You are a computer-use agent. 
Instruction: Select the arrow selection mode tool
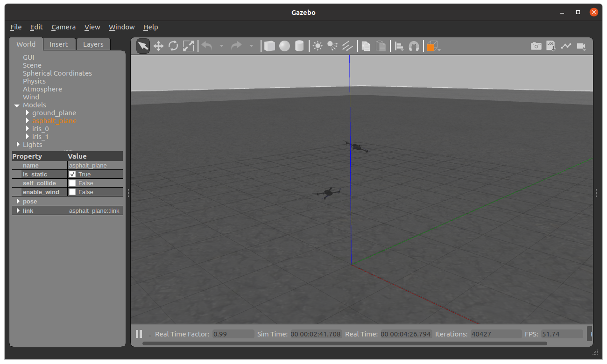[x=143, y=46]
